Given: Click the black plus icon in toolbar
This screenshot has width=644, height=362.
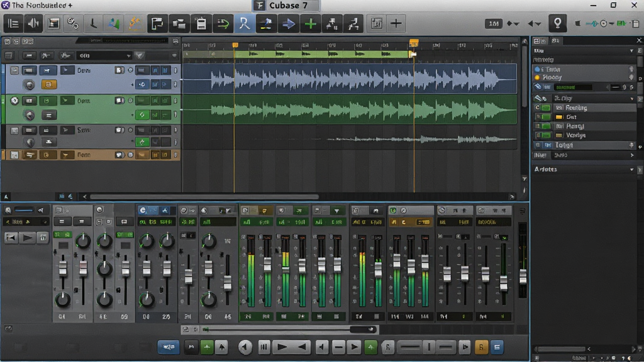Looking at the screenshot, I should click(396, 23).
